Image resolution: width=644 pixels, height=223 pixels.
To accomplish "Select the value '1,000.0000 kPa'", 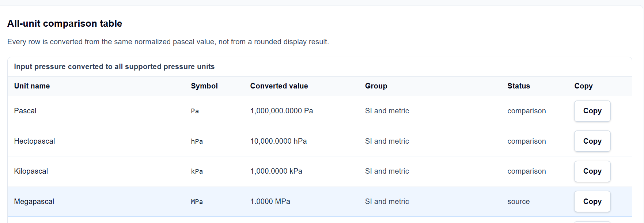I will tap(276, 171).
